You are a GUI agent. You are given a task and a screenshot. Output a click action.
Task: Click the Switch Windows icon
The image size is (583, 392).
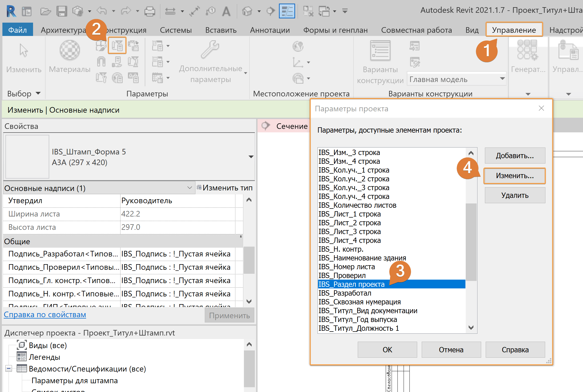(x=324, y=11)
